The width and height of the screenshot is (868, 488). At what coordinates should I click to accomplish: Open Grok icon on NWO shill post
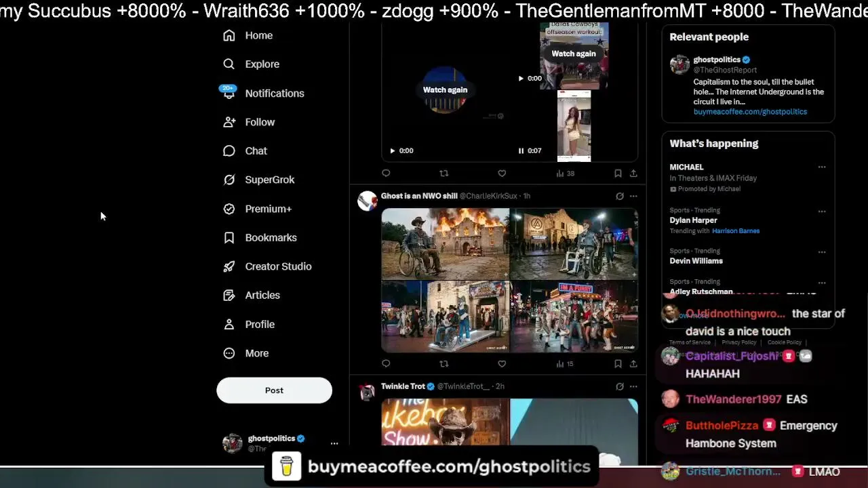[620, 196]
